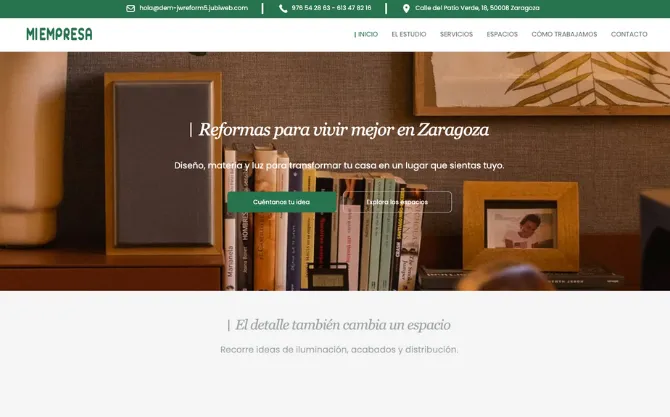Click the MI EMPRESA logo
Viewport: 670px width, 417px height.
59,34
